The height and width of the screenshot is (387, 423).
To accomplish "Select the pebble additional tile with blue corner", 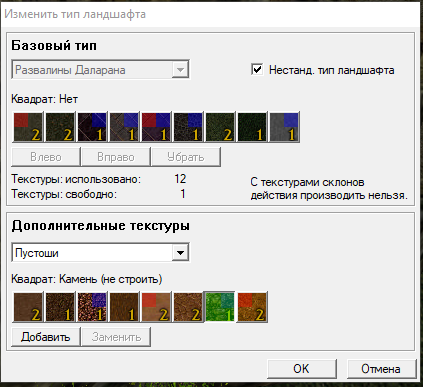I will (x=92, y=307).
